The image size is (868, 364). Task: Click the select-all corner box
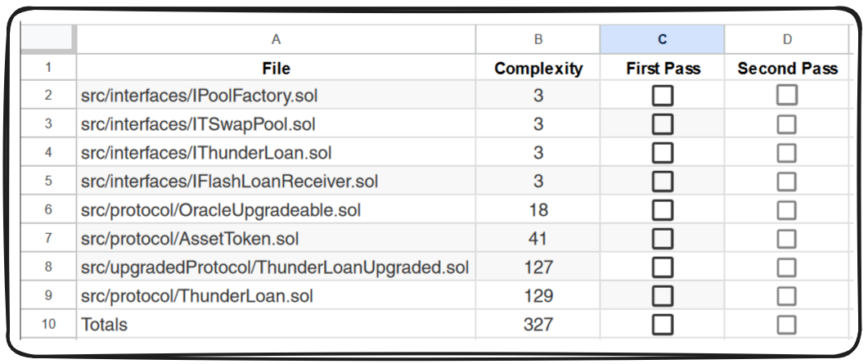point(47,39)
